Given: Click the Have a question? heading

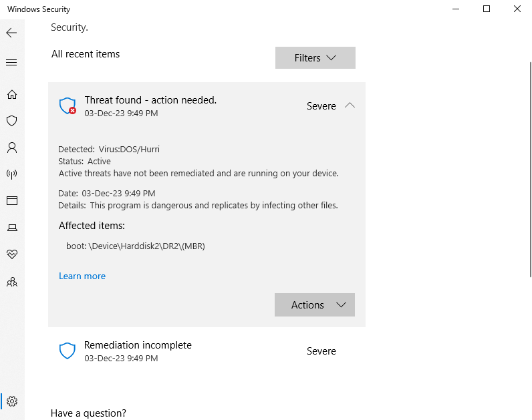Looking at the screenshot, I should (x=88, y=413).
